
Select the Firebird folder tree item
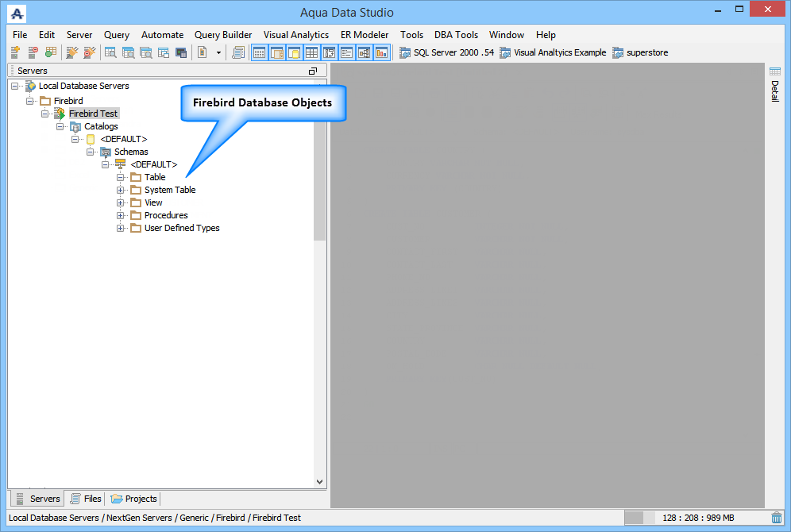click(68, 101)
